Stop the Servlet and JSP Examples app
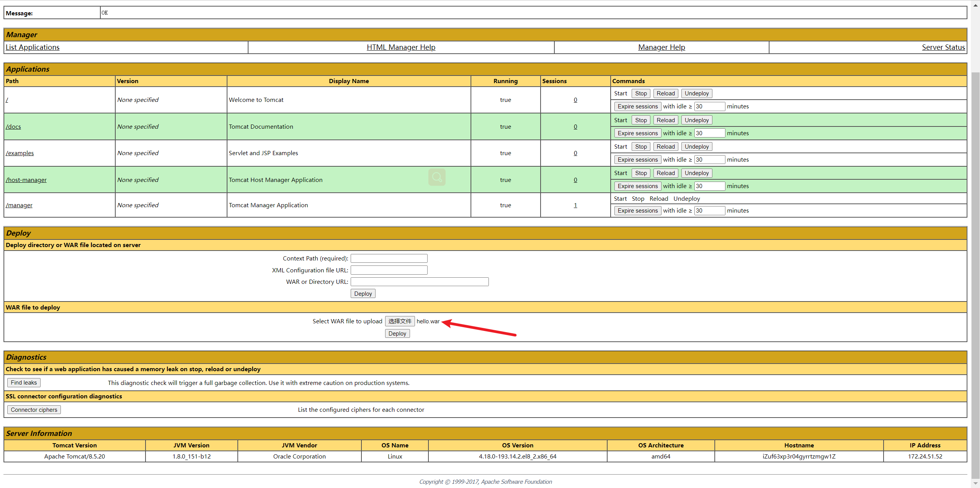 point(641,147)
